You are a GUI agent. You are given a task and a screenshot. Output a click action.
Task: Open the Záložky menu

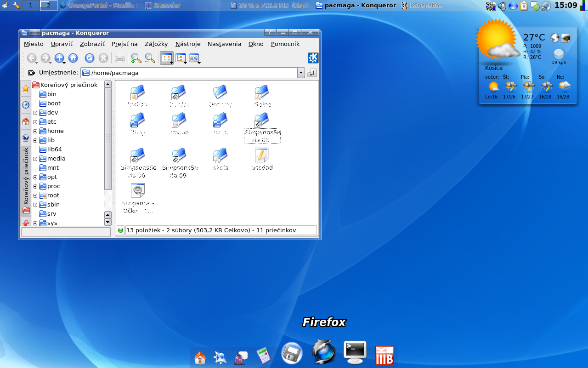[156, 44]
